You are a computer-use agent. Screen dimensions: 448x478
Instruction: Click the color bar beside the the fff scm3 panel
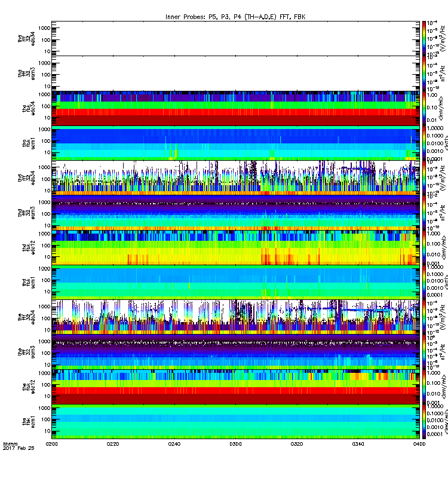[424, 352]
